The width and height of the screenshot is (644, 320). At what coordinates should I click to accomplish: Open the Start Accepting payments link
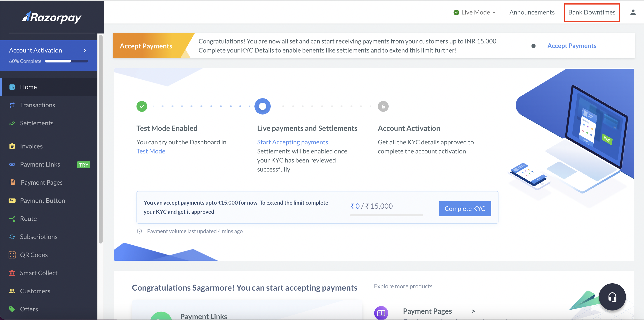click(293, 142)
